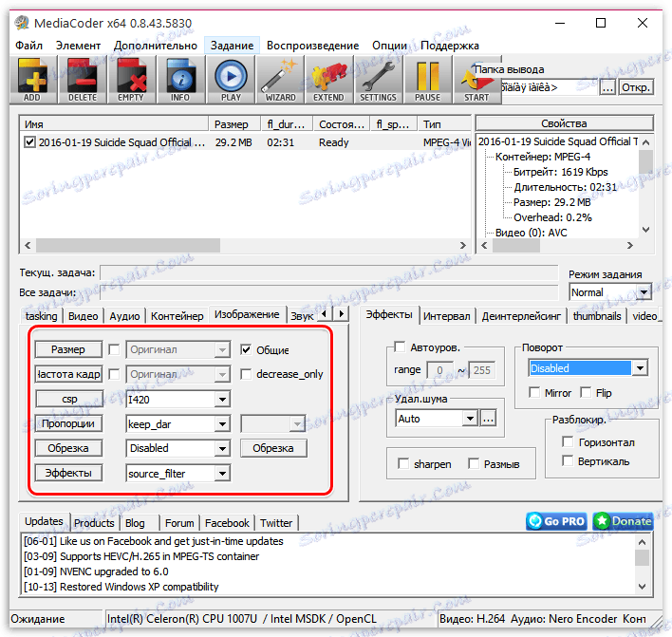This screenshot has height=637, width=672.
Task: Click the EMPTY list toolbar icon
Action: (131, 80)
